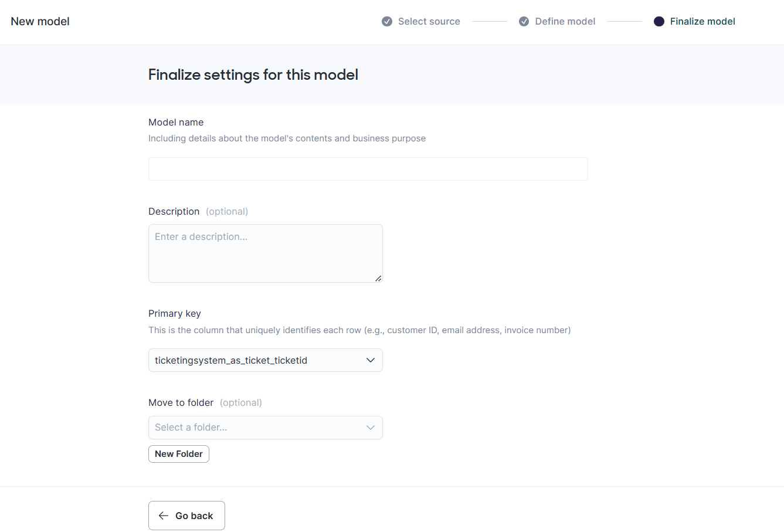
Task: Return to the Define model step
Action: pyautogui.click(x=565, y=22)
